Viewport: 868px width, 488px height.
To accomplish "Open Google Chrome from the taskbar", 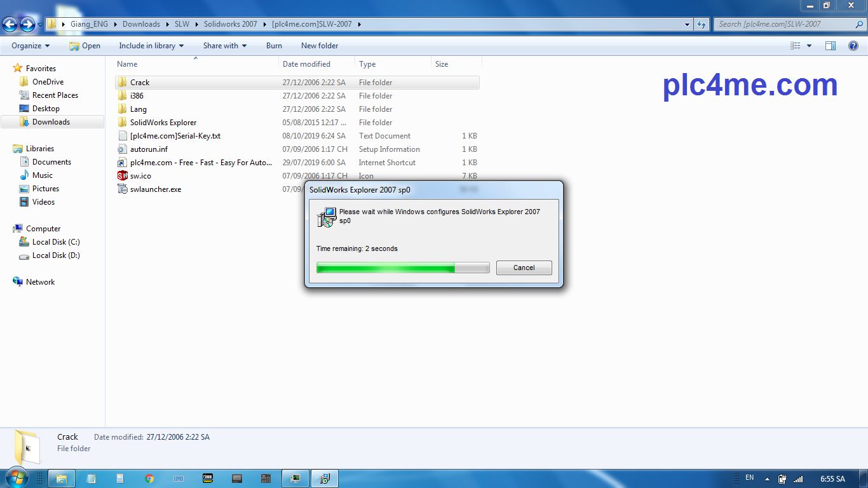I will pyautogui.click(x=149, y=478).
